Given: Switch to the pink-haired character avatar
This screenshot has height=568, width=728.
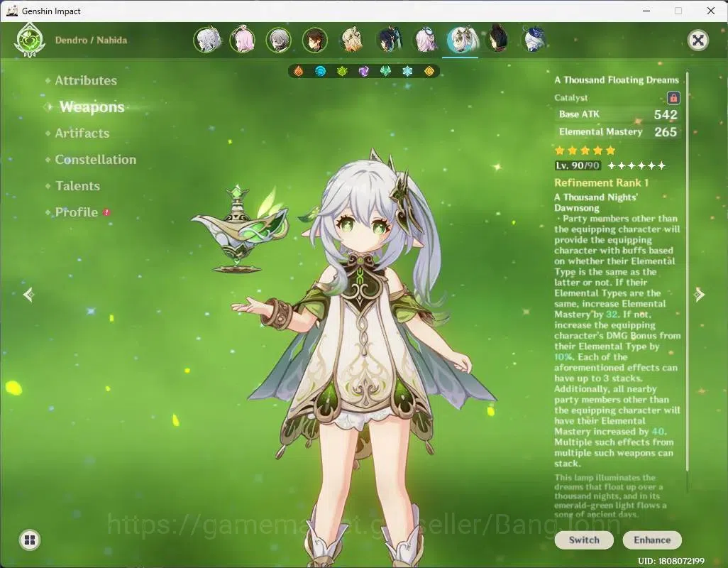Looking at the screenshot, I should (x=243, y=40).
